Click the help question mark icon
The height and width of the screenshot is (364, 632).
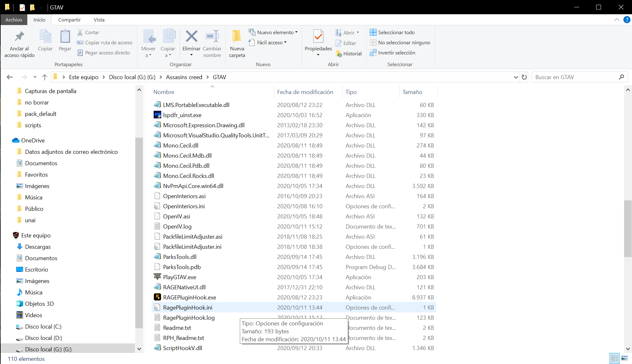pos(627,20)
